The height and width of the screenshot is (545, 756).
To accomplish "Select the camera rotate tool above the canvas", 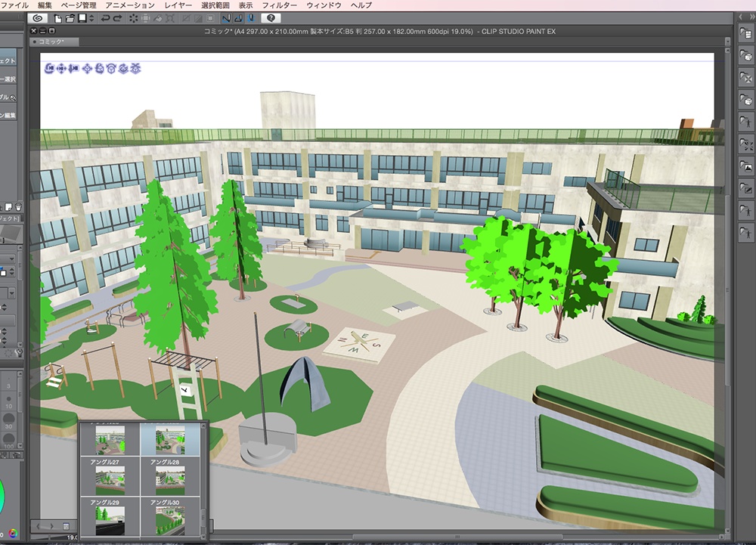I will (49, 68).
